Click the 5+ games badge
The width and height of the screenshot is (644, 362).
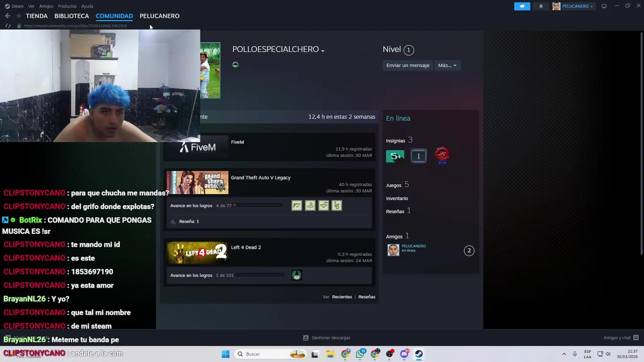tap(395, 156)
